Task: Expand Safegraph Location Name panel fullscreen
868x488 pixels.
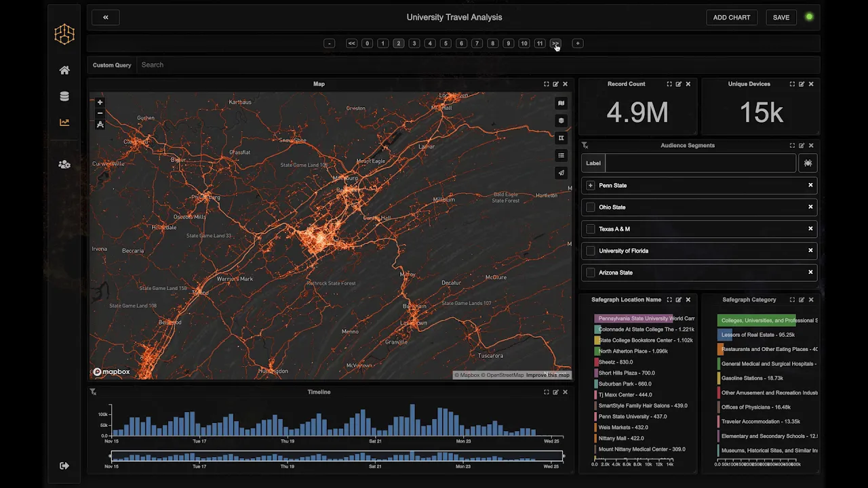Action: coord(669,300)
